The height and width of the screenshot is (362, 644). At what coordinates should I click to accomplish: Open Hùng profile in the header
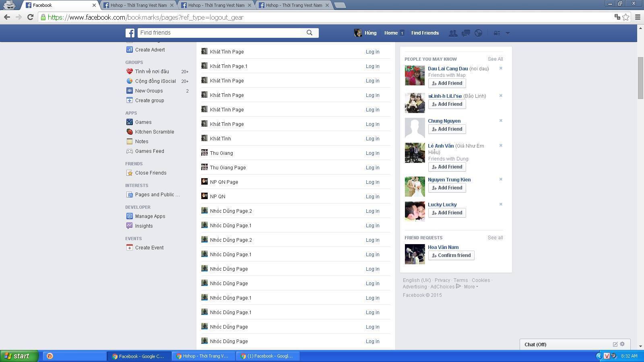pos(365,33)
